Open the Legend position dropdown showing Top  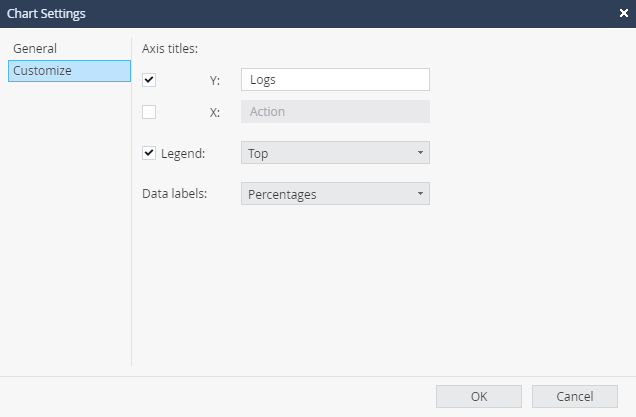[x=335, y=153]
